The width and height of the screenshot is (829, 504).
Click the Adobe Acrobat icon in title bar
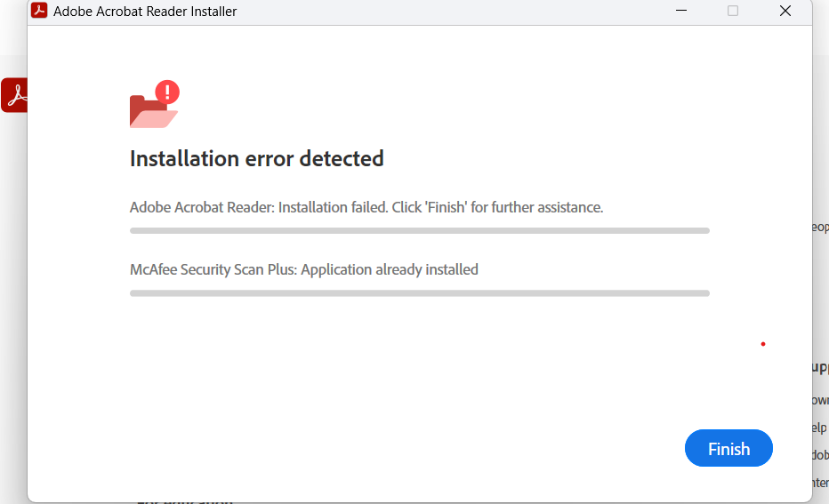39,12
